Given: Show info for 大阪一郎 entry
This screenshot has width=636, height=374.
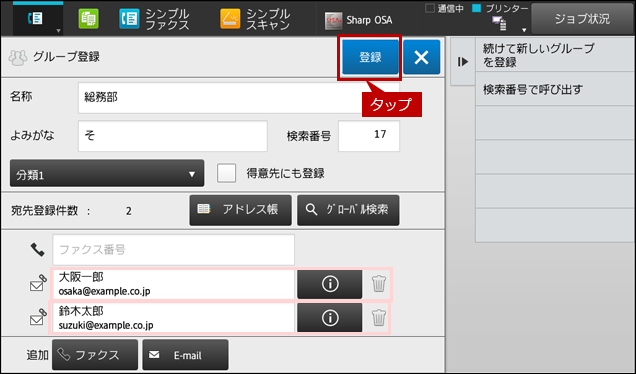Looking at the screenshot, I should point(329,284).
